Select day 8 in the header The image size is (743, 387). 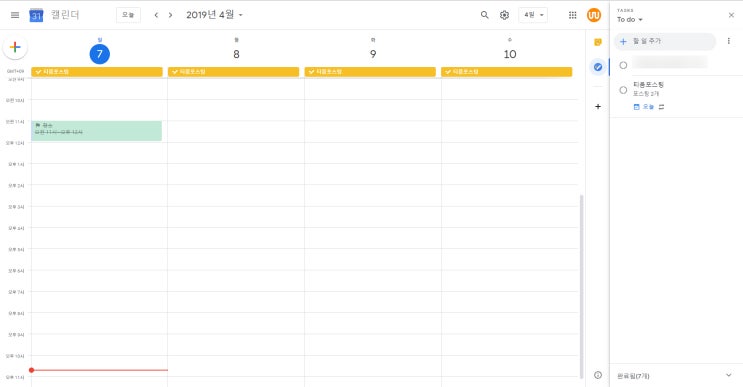(x=236, y=54)
